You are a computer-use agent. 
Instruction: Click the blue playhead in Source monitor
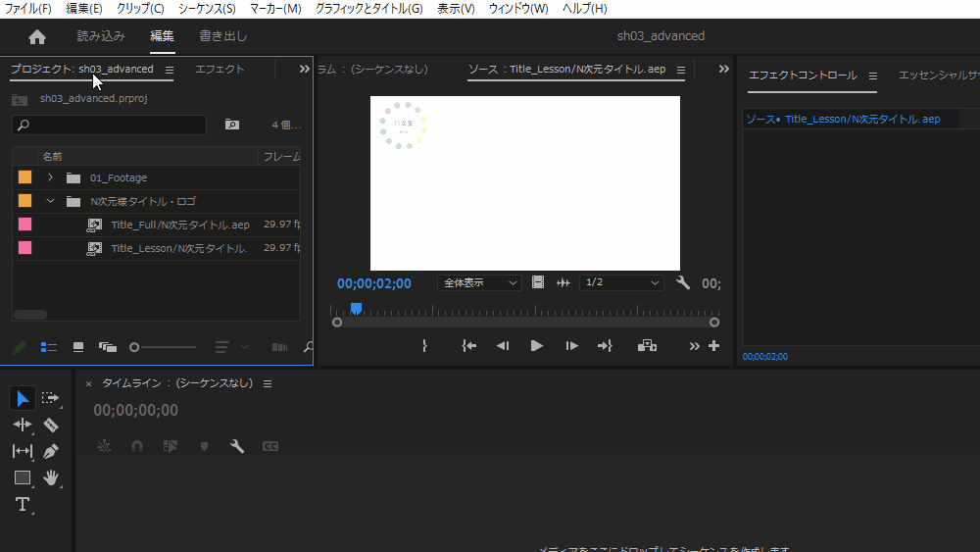coord(356,308)
